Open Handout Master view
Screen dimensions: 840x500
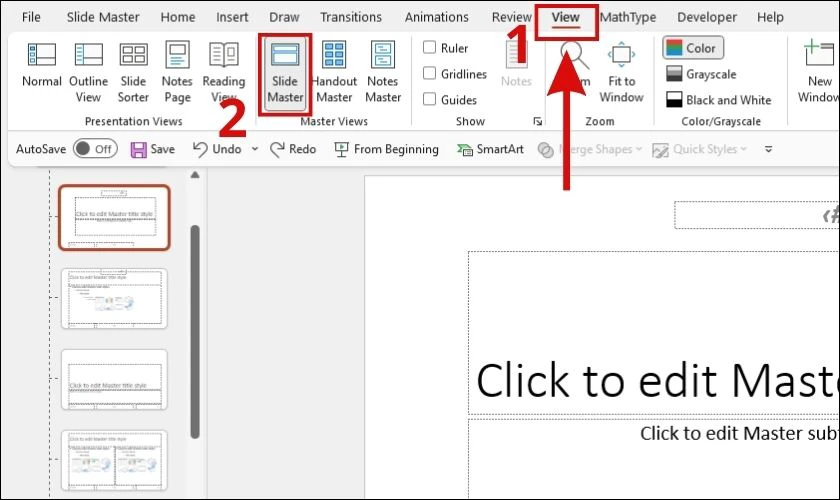tap(334, 73)
